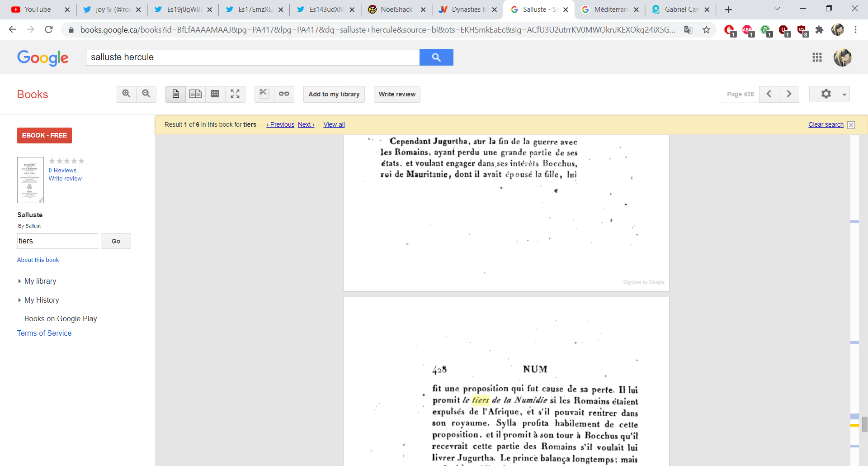Go to the next book page
Image resolution: width=868 pixels, height=466 pixels.
point(789,94)
